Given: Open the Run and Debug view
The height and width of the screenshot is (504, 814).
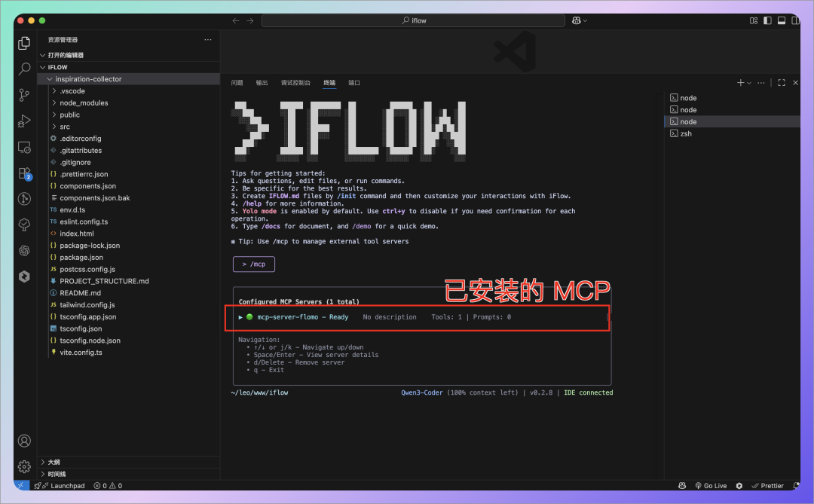Looking at the screenshot, I should coord(24,121).
